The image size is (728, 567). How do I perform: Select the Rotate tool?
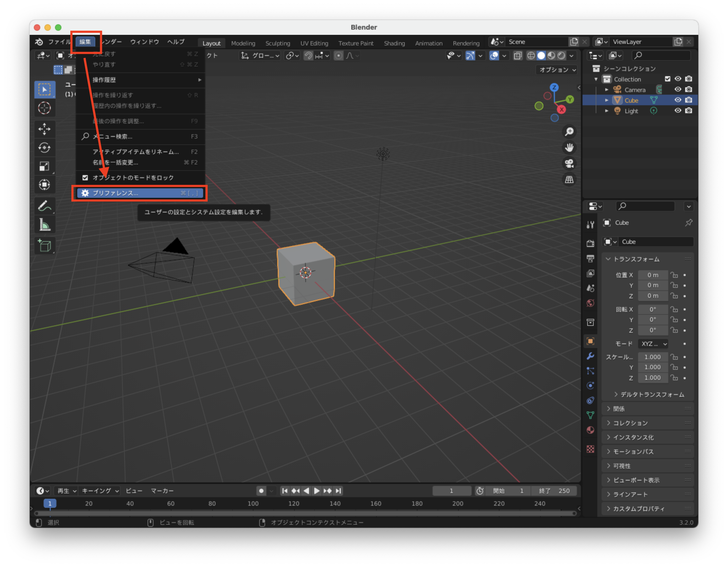click(45, 148)
